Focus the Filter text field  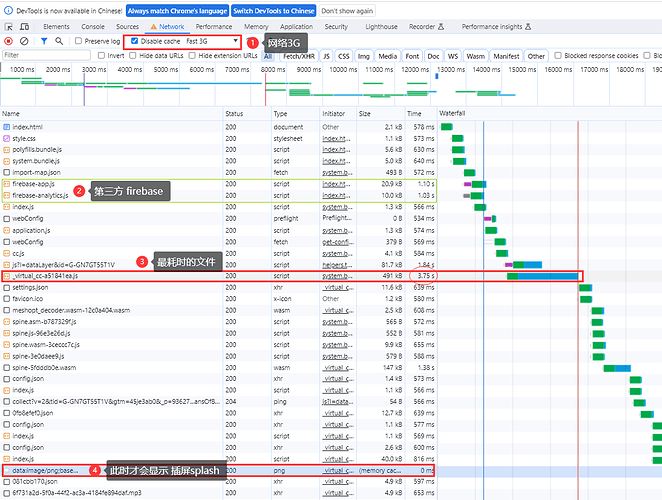click(x=46, y=55)
